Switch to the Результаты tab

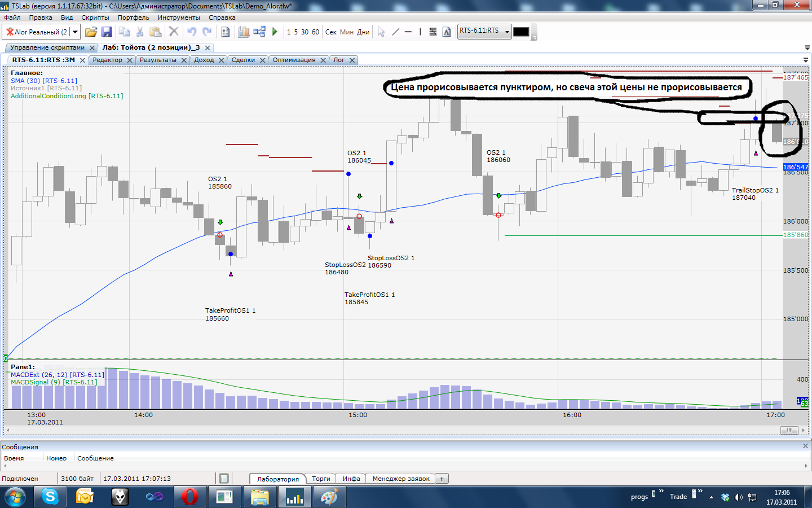point(158,60)
